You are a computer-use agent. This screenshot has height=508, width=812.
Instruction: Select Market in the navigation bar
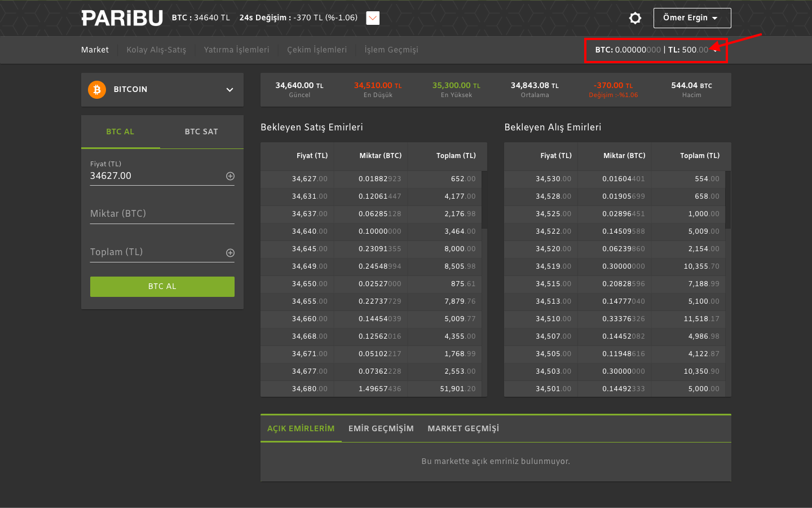[x=95, y=50]
